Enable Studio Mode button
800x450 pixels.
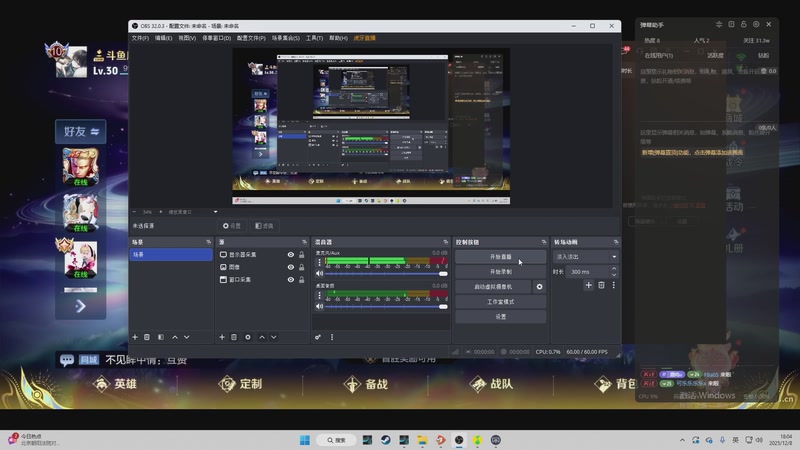tap(501, 302)
